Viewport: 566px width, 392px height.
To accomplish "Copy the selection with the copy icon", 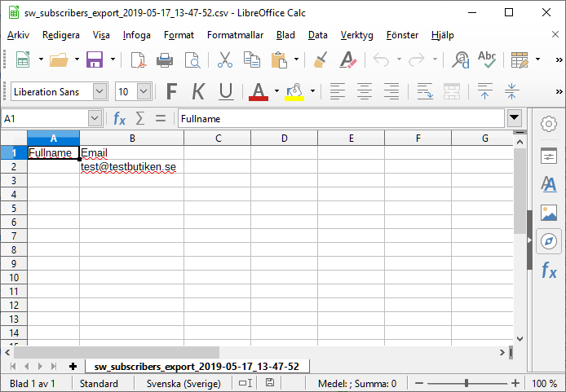I will click(x=252, y=59).
